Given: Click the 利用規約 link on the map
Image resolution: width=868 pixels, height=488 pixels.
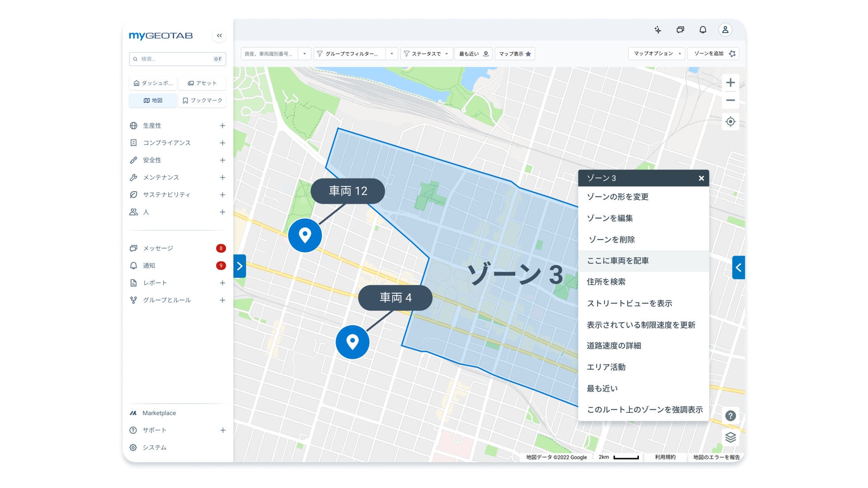Looking at the screenshot, I should point(665,457).
